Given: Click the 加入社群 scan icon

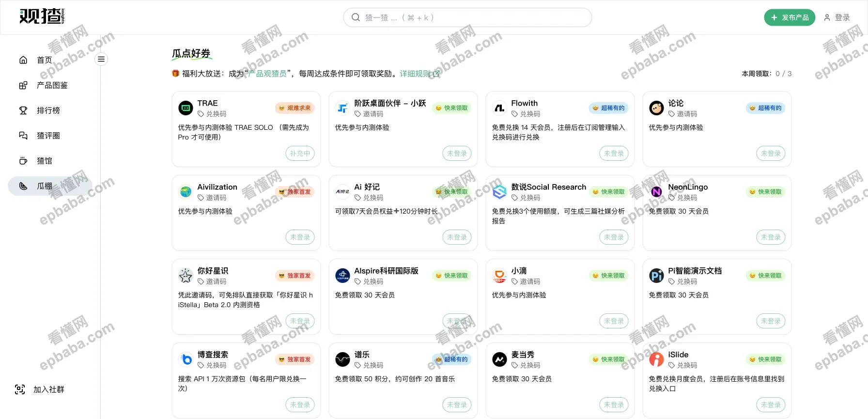Looking at the screenshot, I should point(20,389).
